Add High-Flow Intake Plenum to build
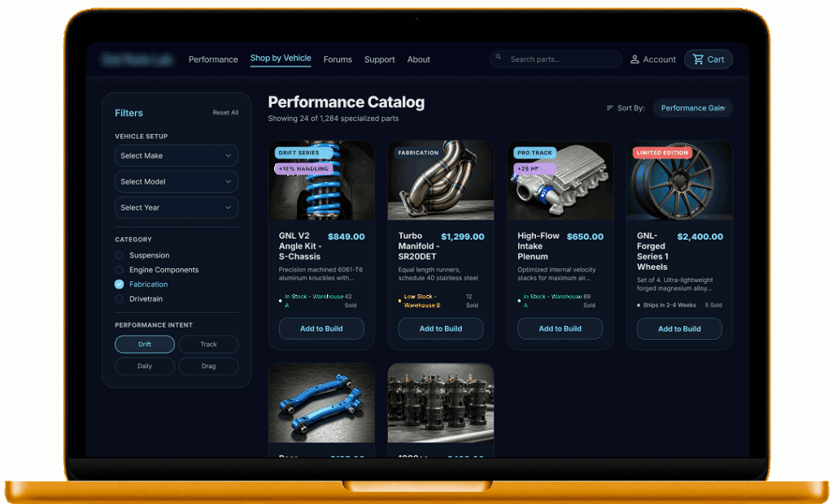The width and height of the screenshot is (833, 504). (x=560, y=328)
